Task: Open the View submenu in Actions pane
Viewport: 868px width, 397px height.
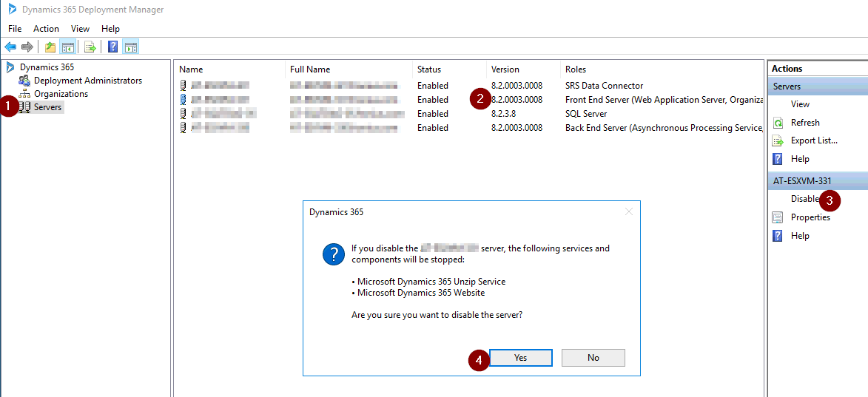Action: tap(800, 104)
